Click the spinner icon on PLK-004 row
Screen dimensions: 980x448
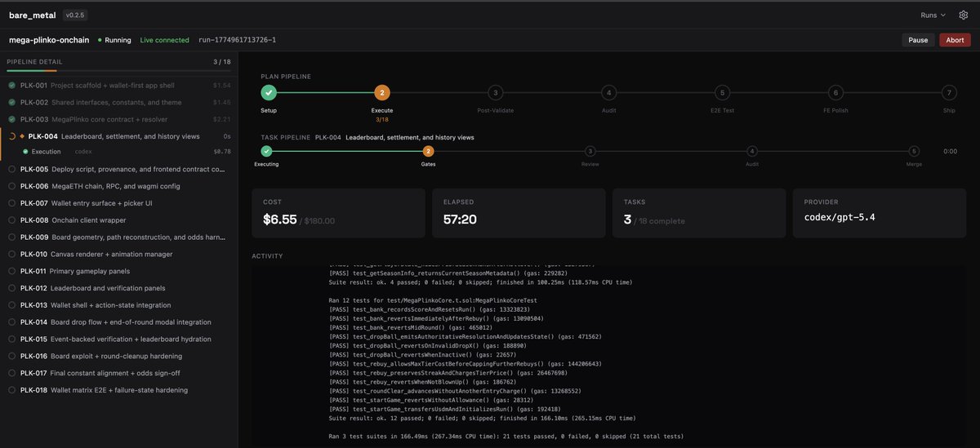[x=12, y=136]
